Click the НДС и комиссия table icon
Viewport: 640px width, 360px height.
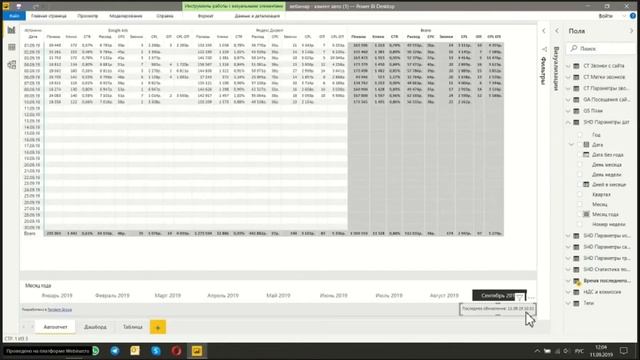(576, 292)
